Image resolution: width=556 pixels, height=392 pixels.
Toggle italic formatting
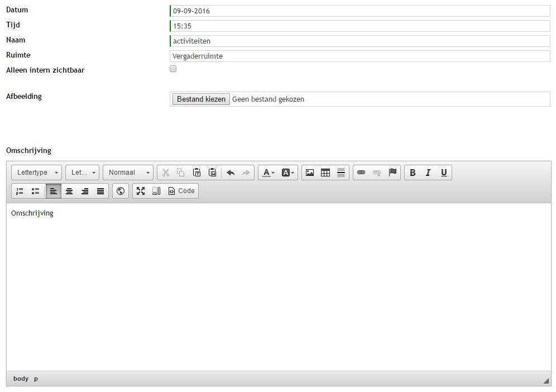click(428, 173)
